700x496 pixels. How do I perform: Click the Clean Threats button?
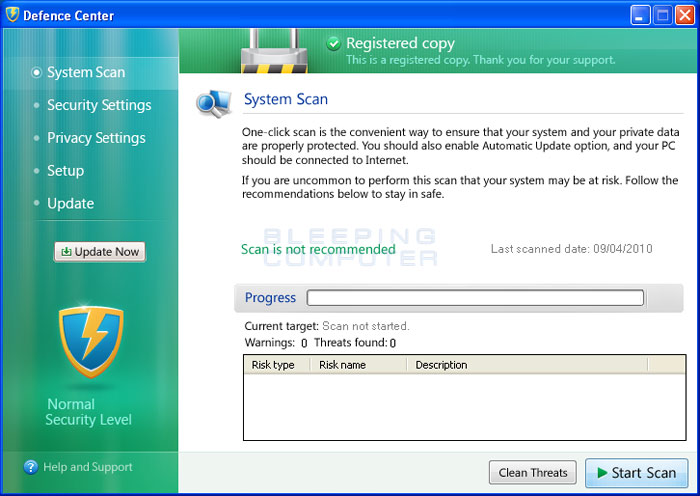(x=533, y=472)
